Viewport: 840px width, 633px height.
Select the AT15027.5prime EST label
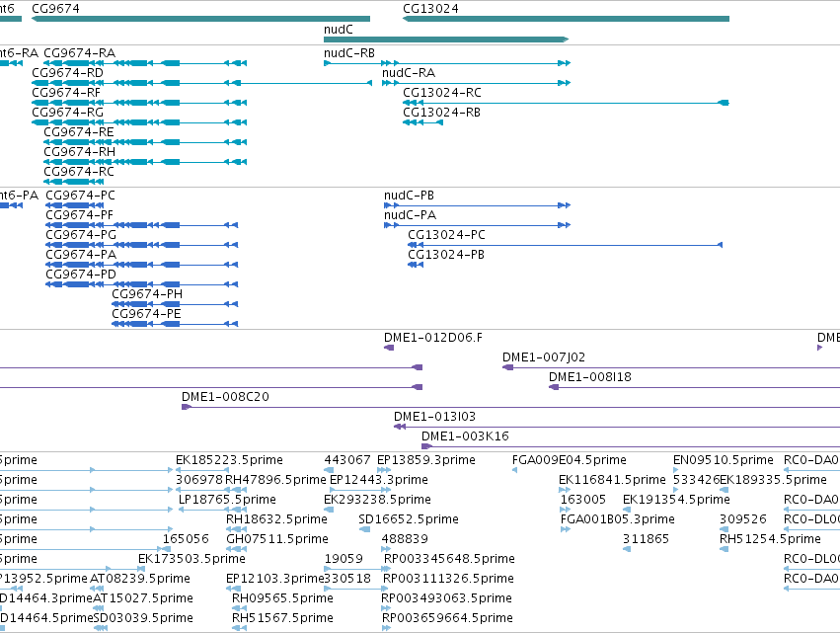pos(143,598)
